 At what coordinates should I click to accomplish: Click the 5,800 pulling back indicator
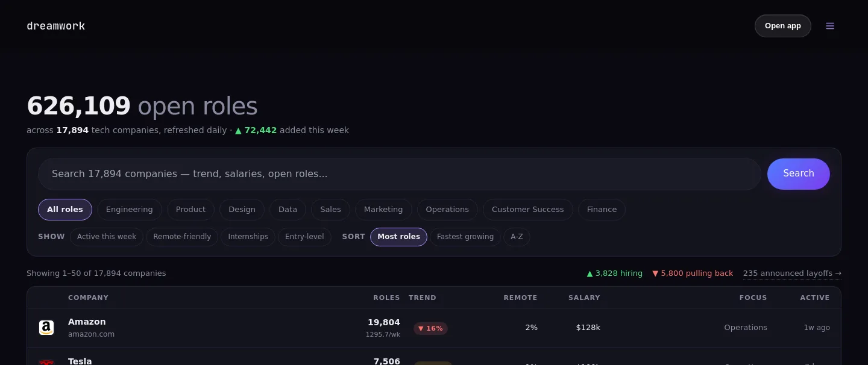[x=693, y=273]
